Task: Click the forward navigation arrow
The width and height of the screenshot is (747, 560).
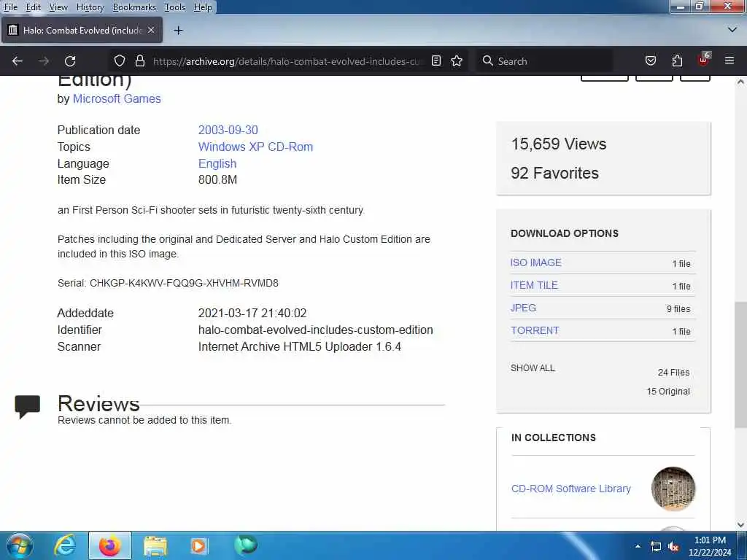Action: point(43,61)
